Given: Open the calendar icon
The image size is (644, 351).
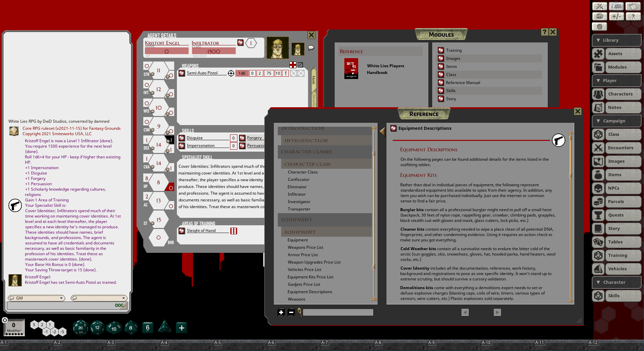Looking at the screenshot, I should (x=633, y=6).
